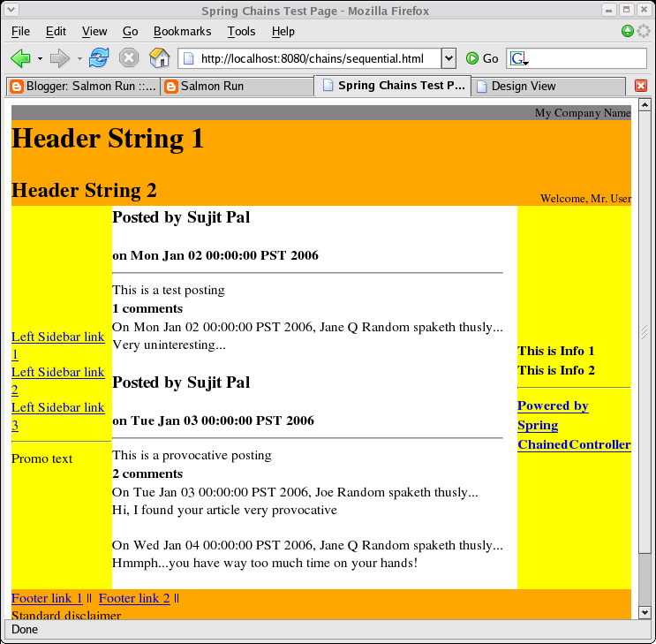Open the Tools menu
Image resolution: width=656 pixels, height=644 pixels.
pyautogui.click(x=241, y=32)
